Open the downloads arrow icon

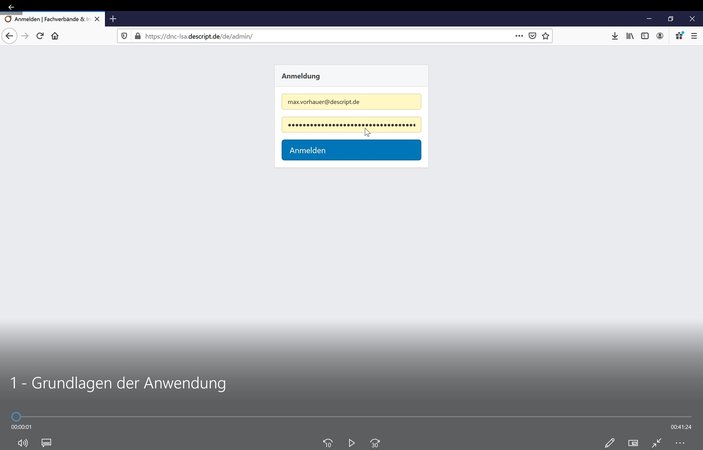[x=615, y=36]
